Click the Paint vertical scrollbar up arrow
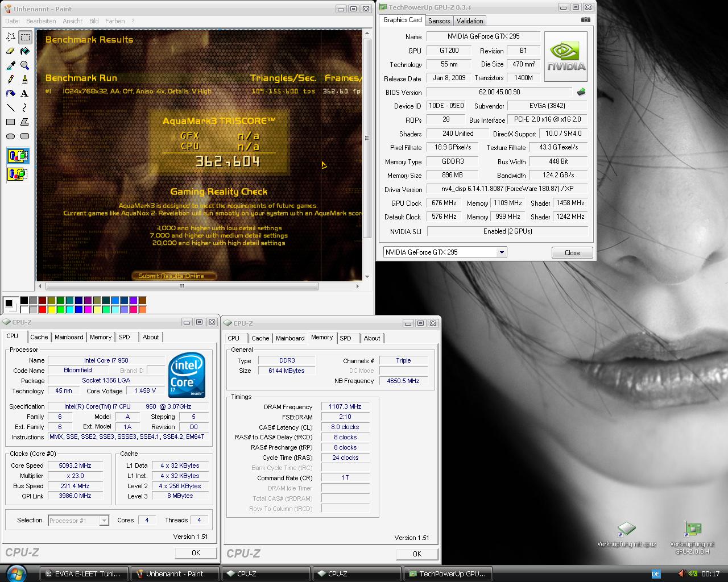The width and height of the screenshot is (728, 582). 367,35
